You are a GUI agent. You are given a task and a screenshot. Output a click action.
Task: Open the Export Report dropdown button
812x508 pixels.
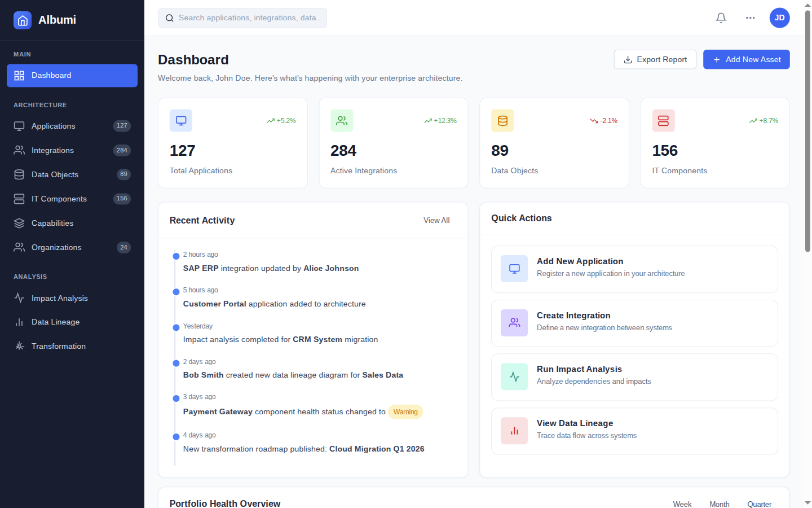tap(655, 59)
